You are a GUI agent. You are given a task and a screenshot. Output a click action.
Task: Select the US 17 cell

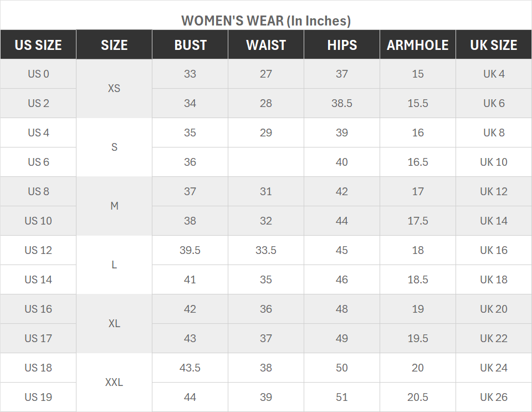click(38, 338)
